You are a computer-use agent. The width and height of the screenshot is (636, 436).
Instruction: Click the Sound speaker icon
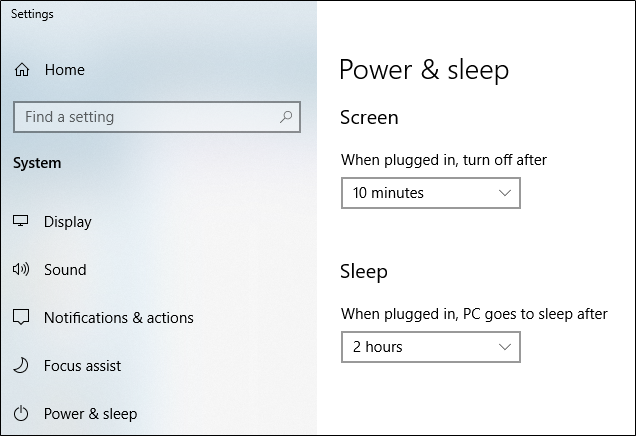click(x=21, y=269)
